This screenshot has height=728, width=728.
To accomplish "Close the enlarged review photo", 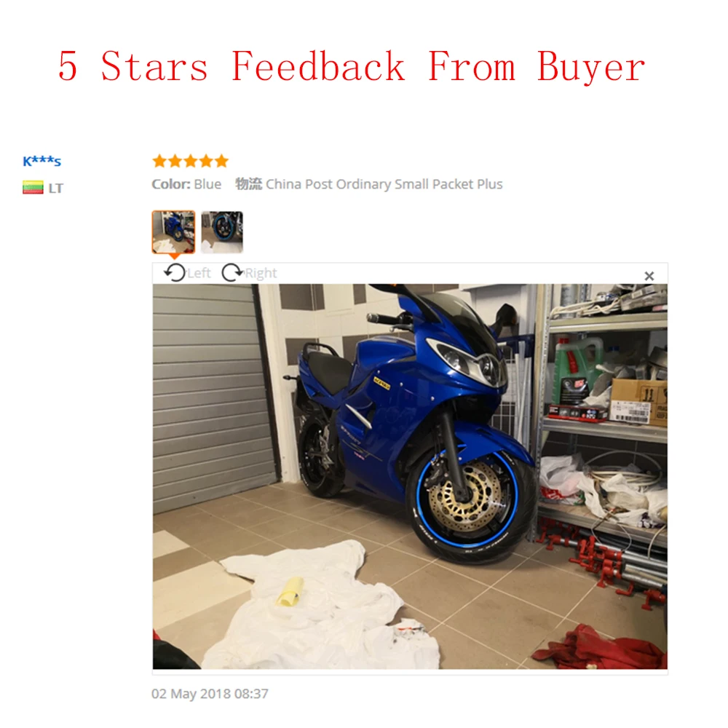I will point(649,276).
